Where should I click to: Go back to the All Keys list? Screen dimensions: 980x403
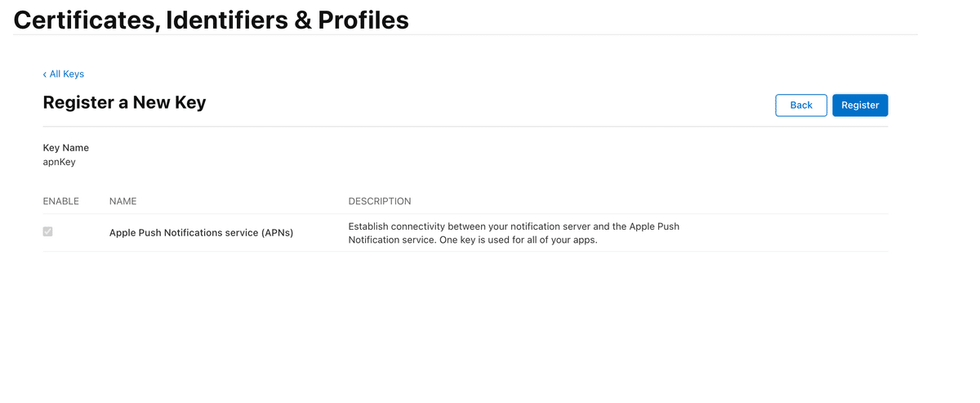tap(64, 74)
